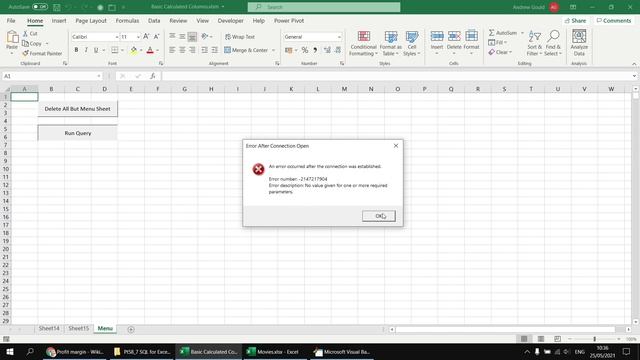Click AutoSum
The image size is (640, 360).
click(503, 33)
